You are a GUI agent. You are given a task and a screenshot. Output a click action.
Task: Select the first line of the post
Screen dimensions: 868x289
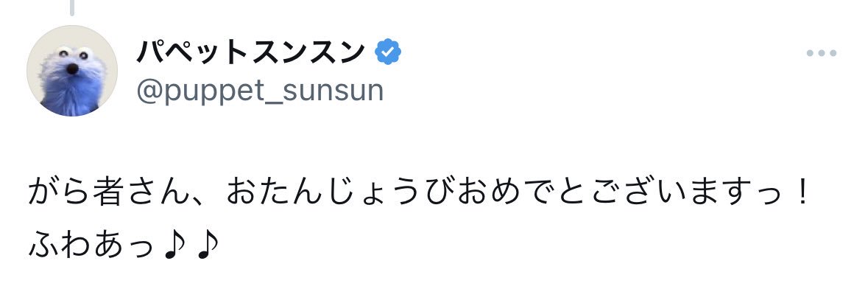(x=419, y=192)
